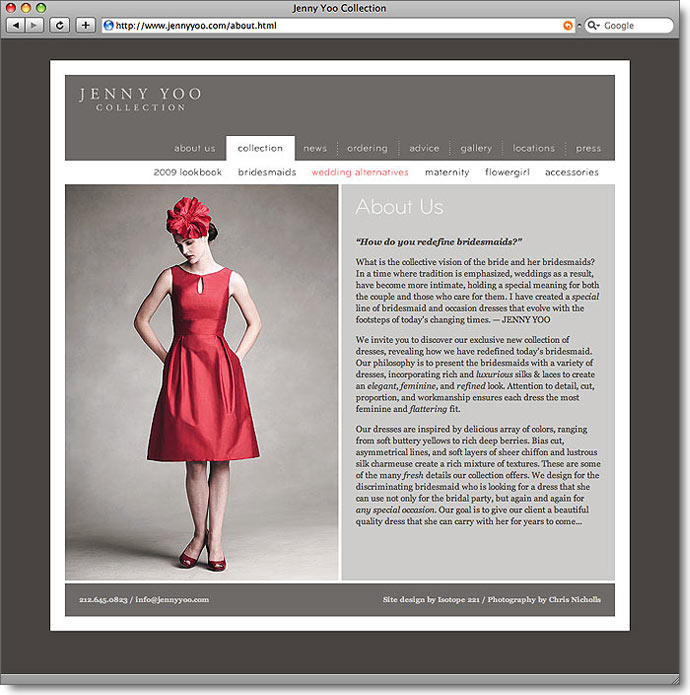
Task: Click the Jenny Yoo Collection logo
Action: [x=140, y=99]
